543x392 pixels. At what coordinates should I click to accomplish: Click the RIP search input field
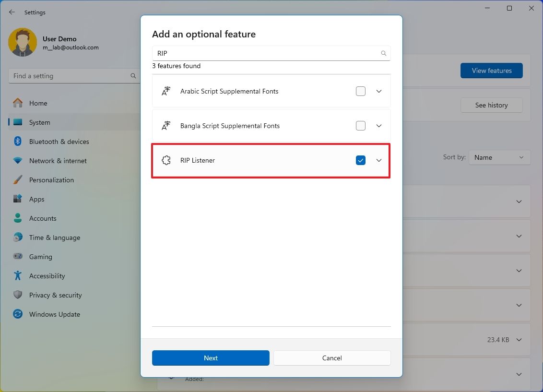coord(271,53)
